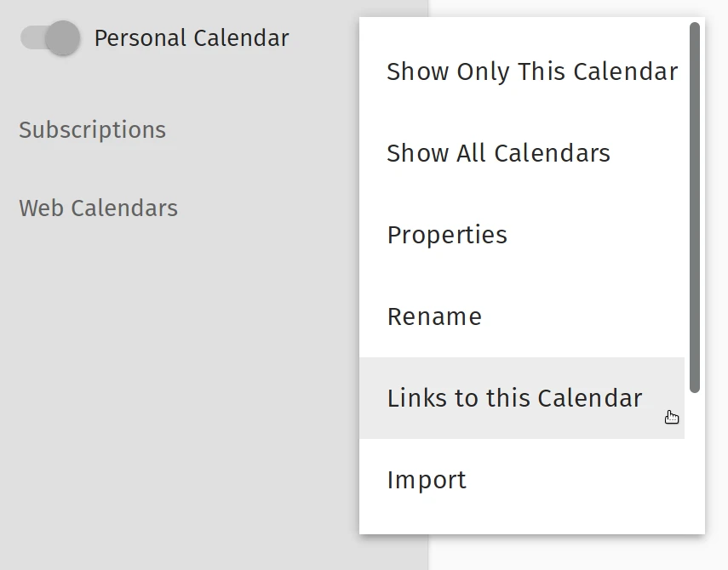Click the menu scrollbar thumb
The height and width of the screenshot is (570, 728).
pos(696,213)
